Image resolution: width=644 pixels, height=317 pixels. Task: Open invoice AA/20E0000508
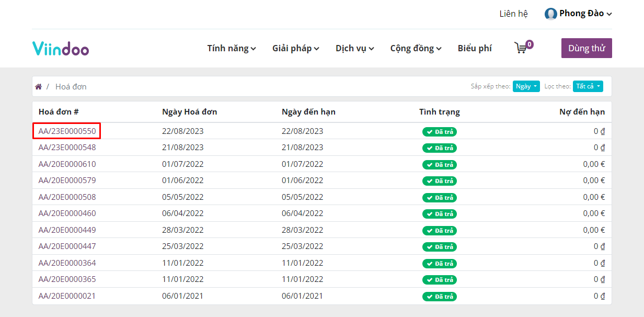click(67, 197)
